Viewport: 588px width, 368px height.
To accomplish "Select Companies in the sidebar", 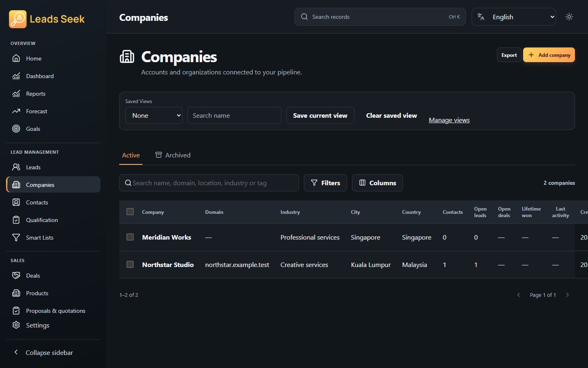I will click(53, 185).
